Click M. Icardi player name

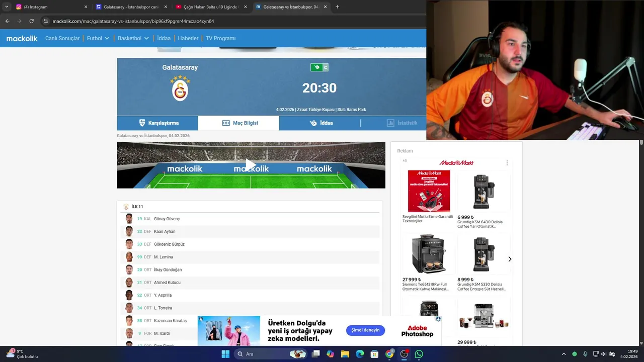(162, 333)
